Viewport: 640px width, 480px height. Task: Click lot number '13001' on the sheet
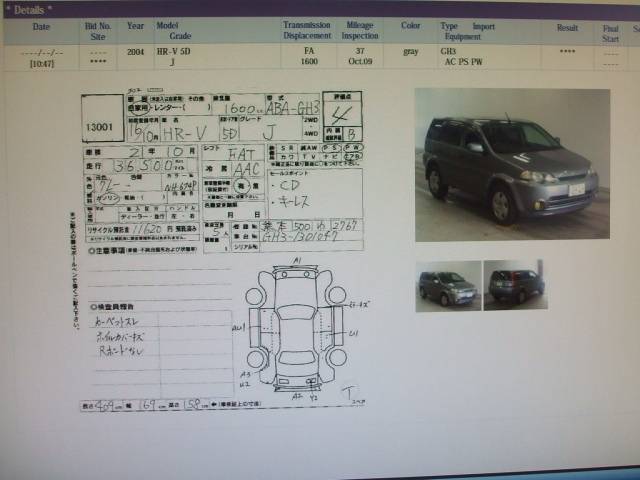[99, 127]
